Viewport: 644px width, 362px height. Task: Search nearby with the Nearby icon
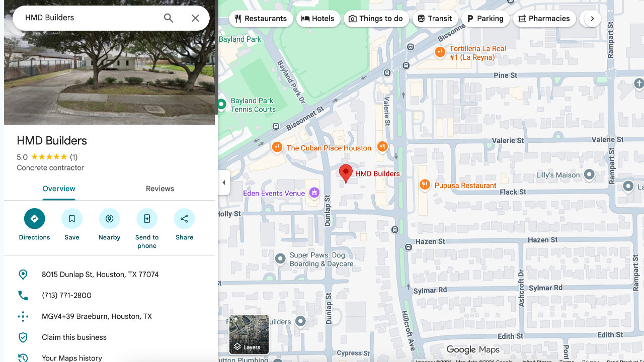click(110, 219)
